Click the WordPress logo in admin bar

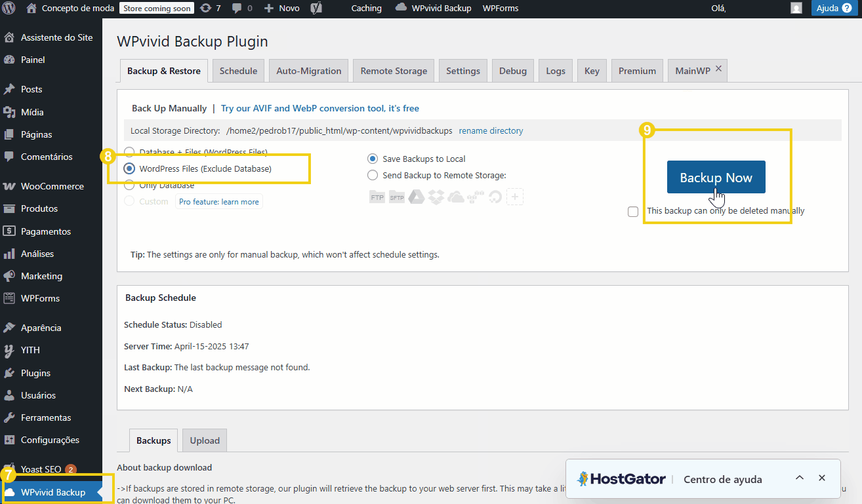[x=9, y=8]
